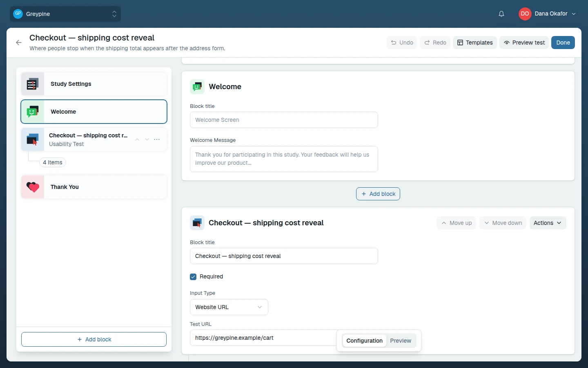This screenshot has width=588, height=368.
Task: Click the Redo button
Action: (x=435, y=43)
